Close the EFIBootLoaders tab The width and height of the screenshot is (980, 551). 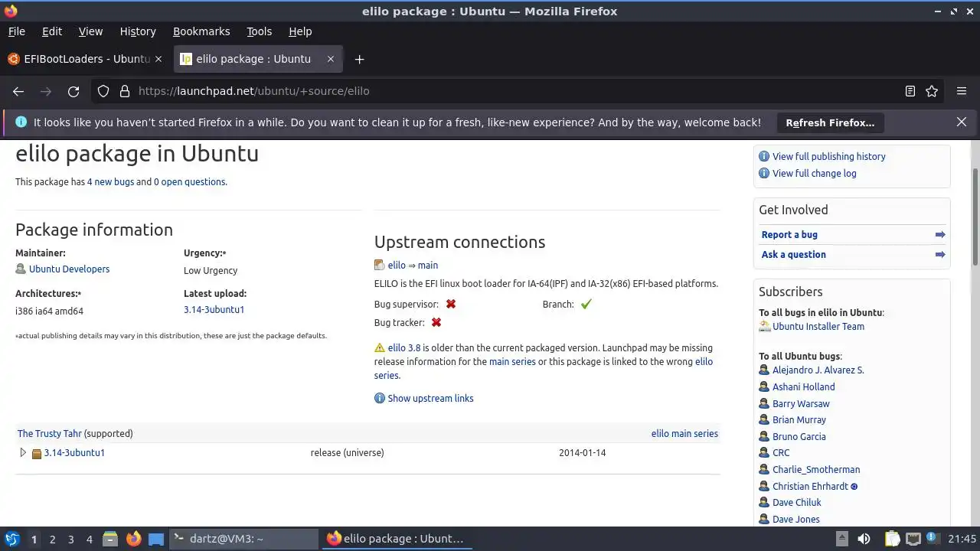point(158,59)
